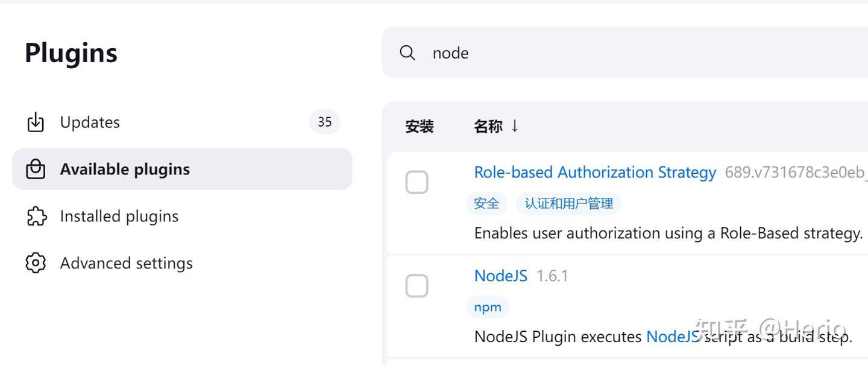Click the shopping bag icon beside Available plugins
The height and width of the screenshot is (365, 868).
[36, 169]
